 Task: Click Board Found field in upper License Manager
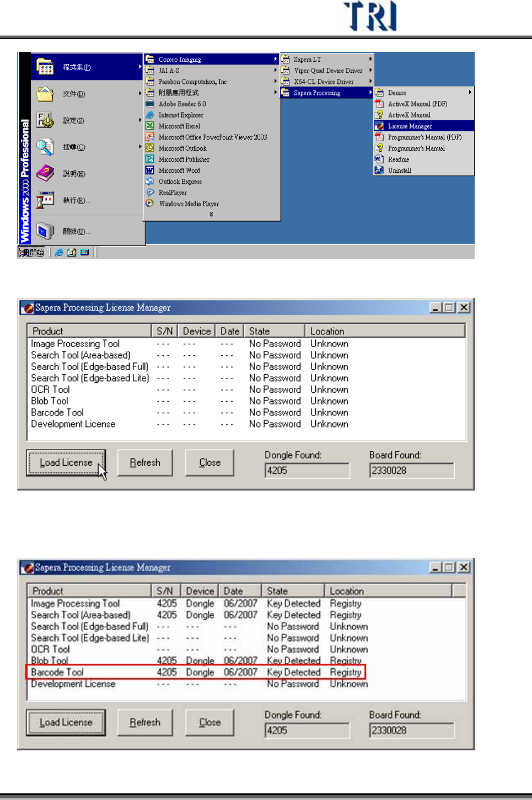(412, 471)
